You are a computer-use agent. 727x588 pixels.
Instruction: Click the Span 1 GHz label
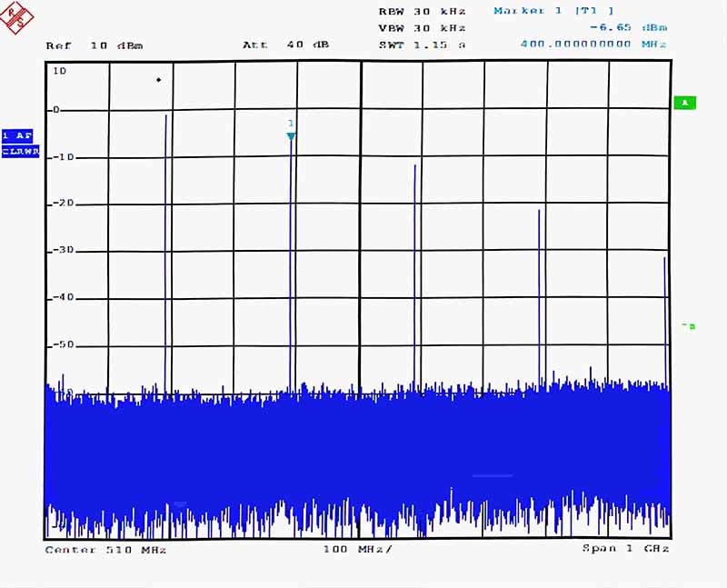pos(625,550)
